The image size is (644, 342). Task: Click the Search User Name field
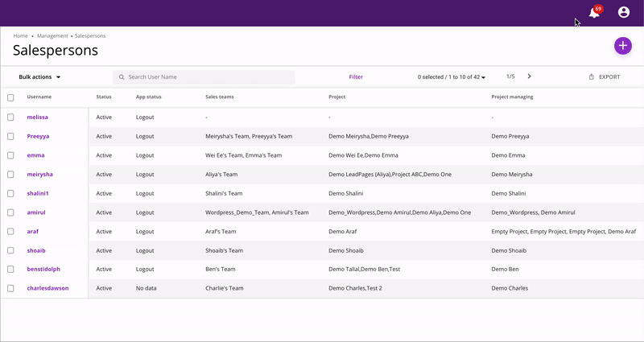209,77
